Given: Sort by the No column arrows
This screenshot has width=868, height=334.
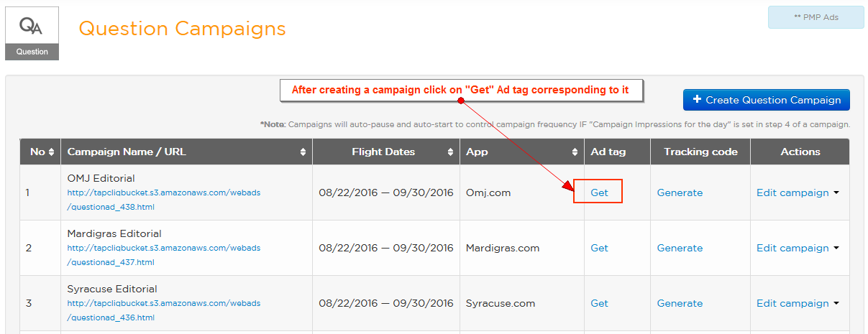Looking at the screenshot, I should pyautogui.click(x=52, y=152).
